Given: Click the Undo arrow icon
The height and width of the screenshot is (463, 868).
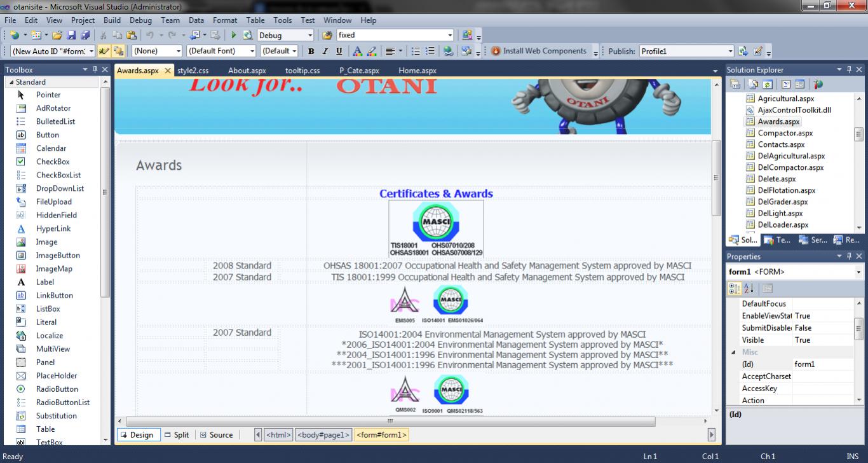Looking at the screenshot, I should 149,36.
